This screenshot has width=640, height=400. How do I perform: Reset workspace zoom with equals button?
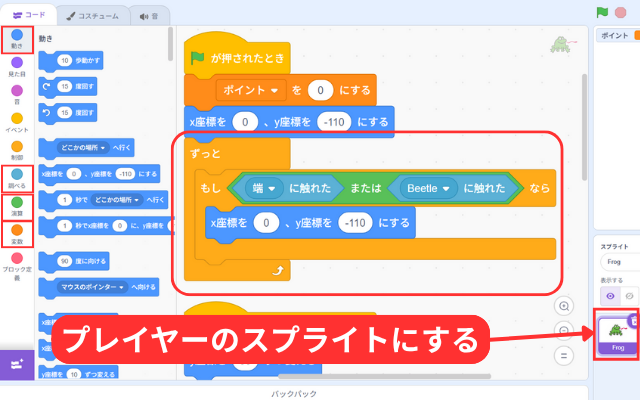[x=564, y=356]
